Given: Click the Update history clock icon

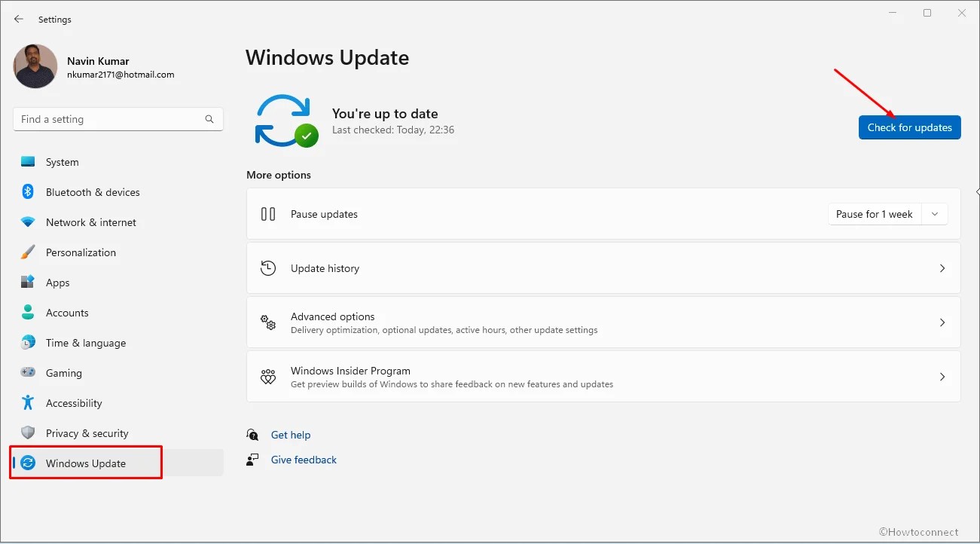Looking at the screenshot, I should pos(267,267).
